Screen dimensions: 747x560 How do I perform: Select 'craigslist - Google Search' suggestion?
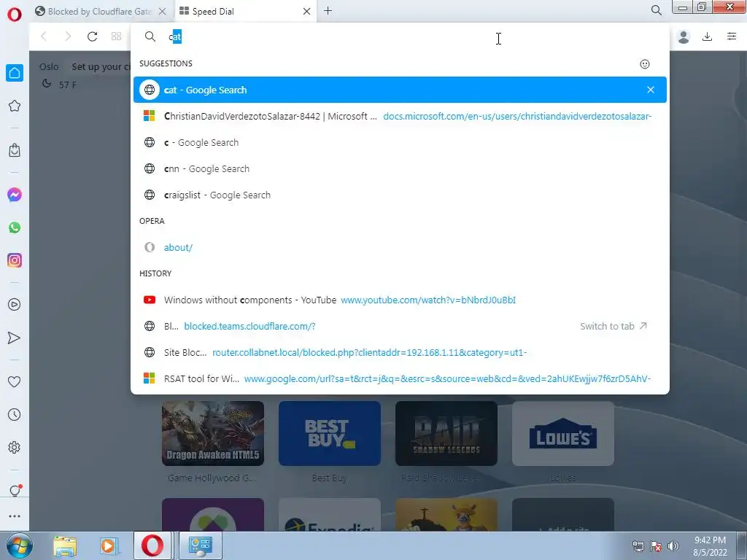coord(400,195)
